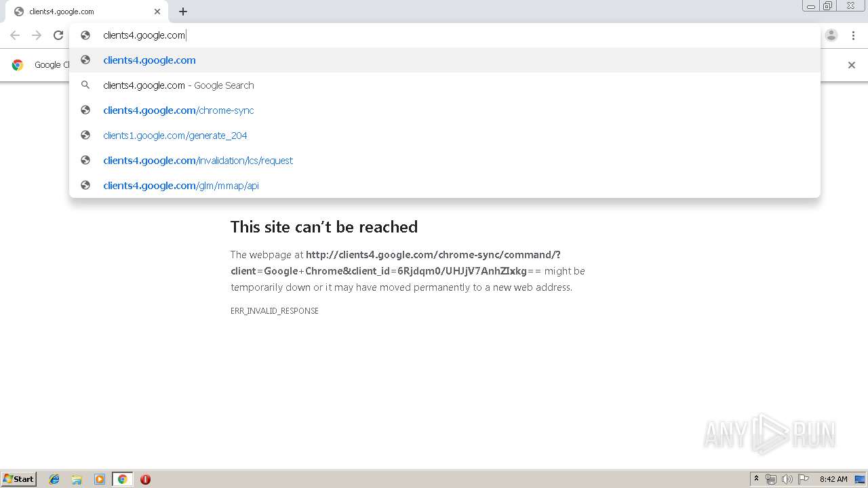Open Windows Explorer folder on the taskbar
Viewport: 868px width, 488px height.
tap(77, 479)
